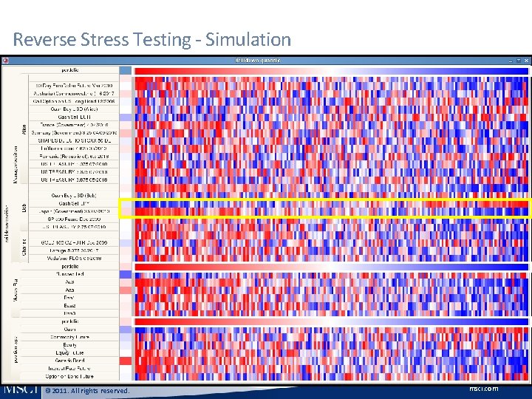Select the Cash Sell EUR row
532x399 pixels.
[x=74, y=117]
